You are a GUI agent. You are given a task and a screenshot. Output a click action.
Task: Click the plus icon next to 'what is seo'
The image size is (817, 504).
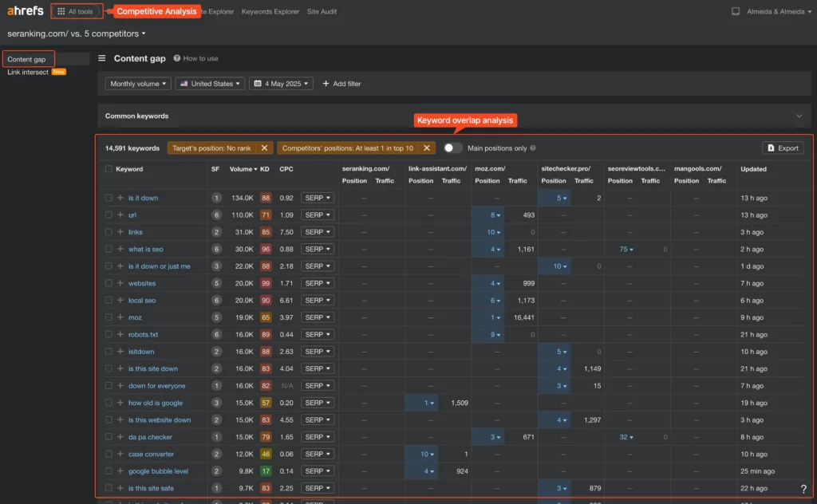120,250
